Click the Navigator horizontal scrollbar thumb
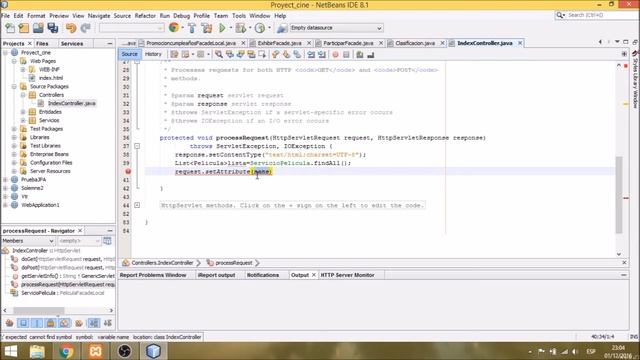The image size is (640, 360). [39, 311]
